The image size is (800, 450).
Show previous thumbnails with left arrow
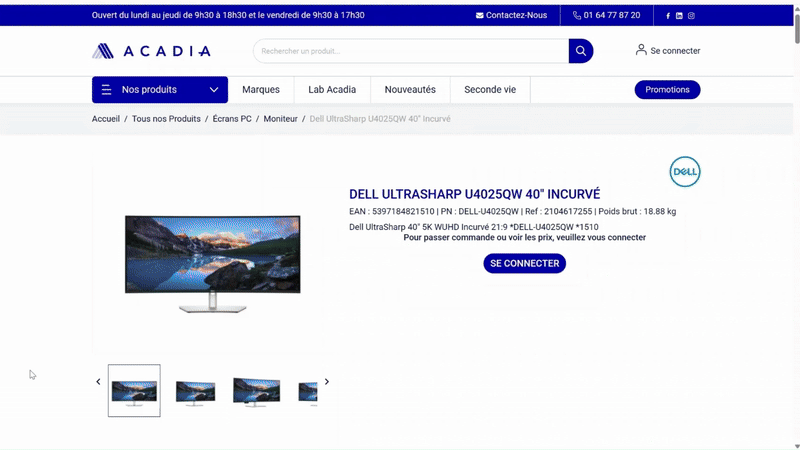point(98,382)
